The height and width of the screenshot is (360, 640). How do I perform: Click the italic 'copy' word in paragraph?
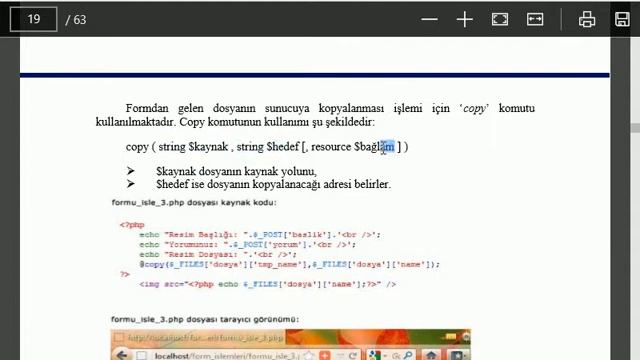tap(474, 109)
